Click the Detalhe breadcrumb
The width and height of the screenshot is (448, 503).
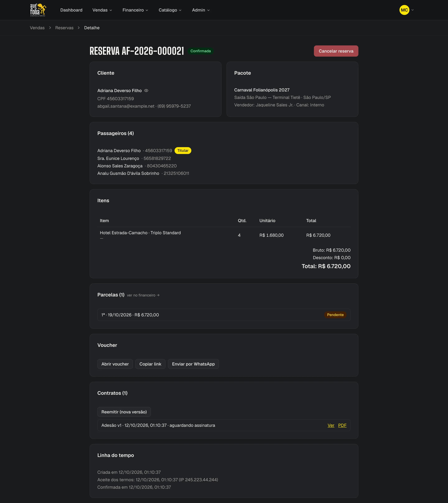click(x=92, y=28)
